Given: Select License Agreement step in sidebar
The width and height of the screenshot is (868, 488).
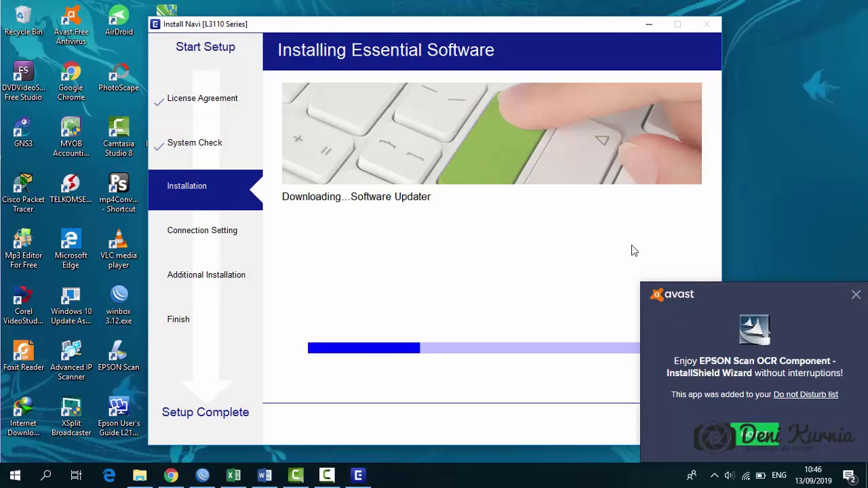Looking at the screenshot, I should click(x=202, y=98).
